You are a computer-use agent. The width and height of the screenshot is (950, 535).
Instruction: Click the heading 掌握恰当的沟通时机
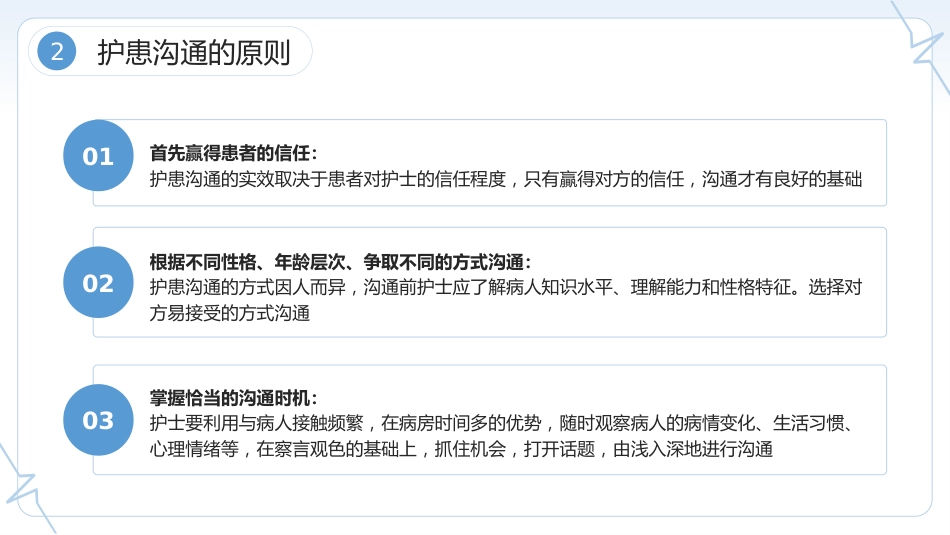point(230,398)
